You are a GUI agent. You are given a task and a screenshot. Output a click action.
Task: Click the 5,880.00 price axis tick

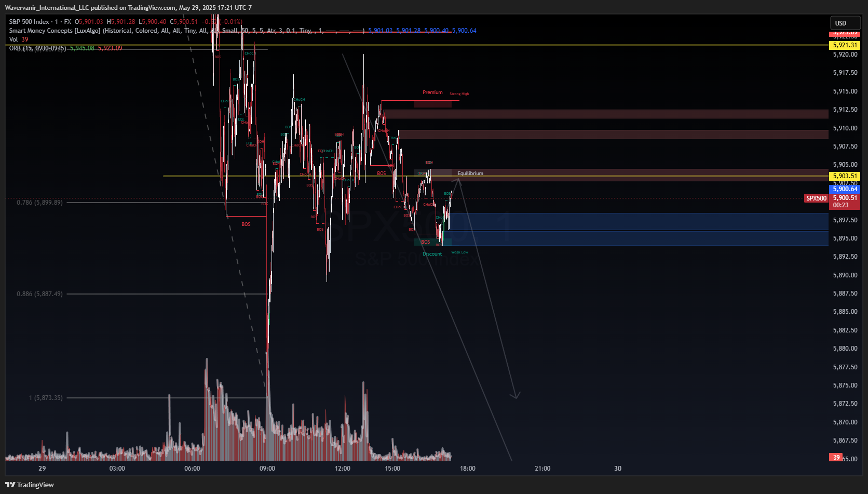[x=845, y=349]
